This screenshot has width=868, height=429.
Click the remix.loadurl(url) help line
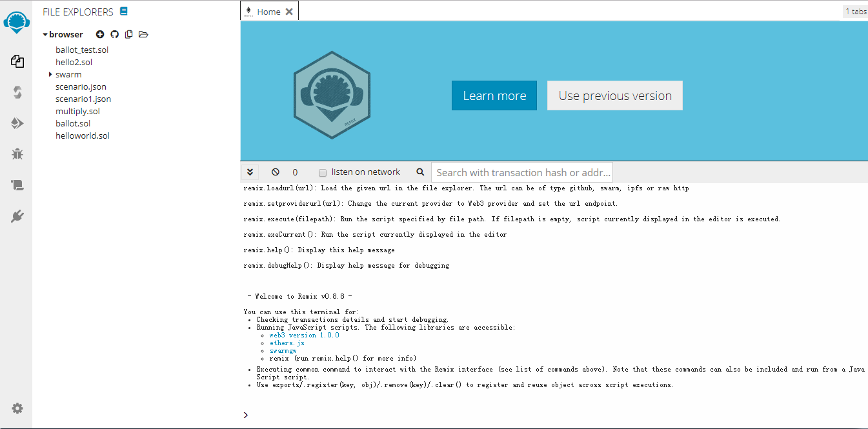467,188
